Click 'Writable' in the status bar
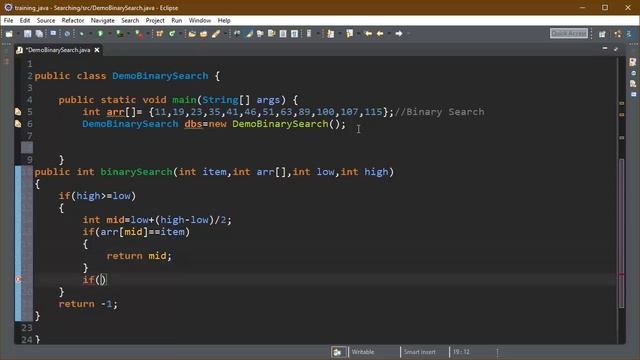This screenshot has height=360, width=640. tap(362, 352)
